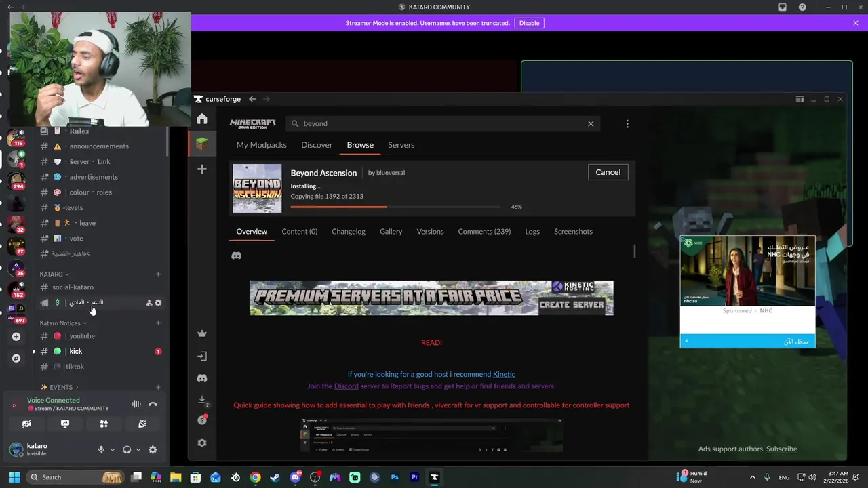Open the Kinetic host link
This screenshot has width=868, height=488.
[x=504, y=374]
